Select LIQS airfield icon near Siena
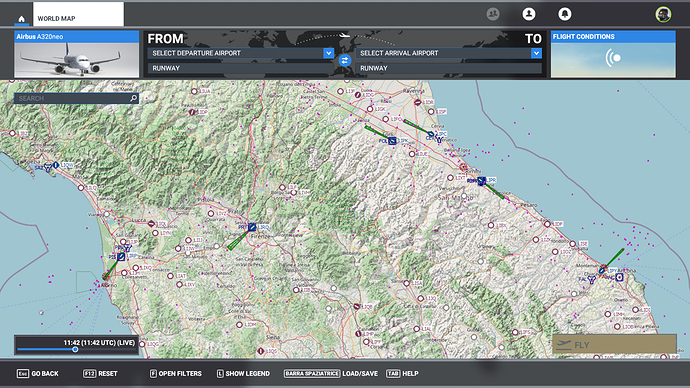 pyautogui.click(x=261, y=351)
